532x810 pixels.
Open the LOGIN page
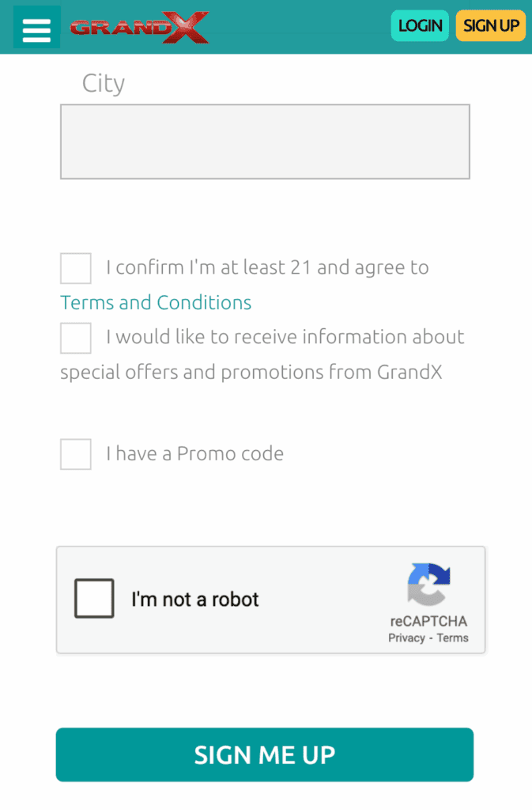420,26
